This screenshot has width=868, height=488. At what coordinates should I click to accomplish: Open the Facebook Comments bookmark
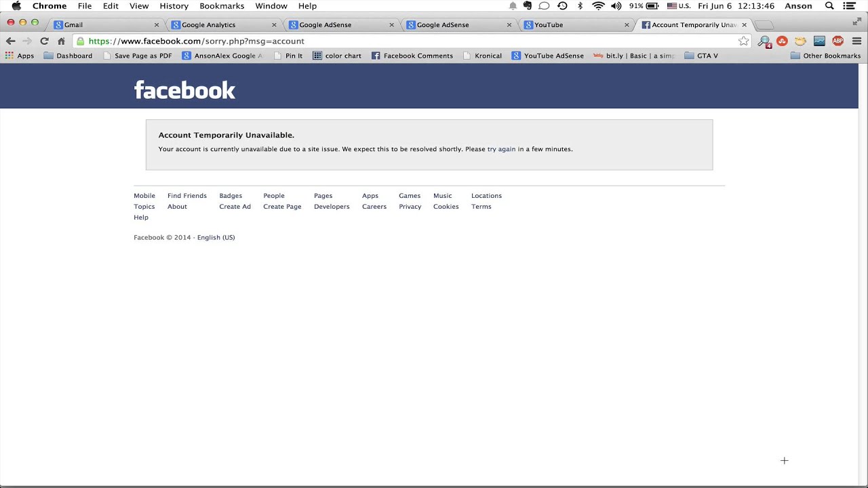(412, 56)
